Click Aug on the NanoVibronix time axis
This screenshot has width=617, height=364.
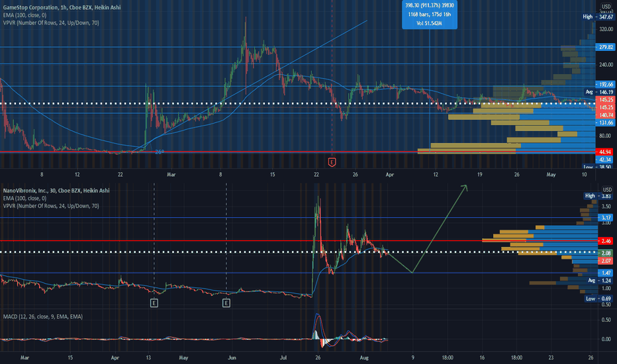(364, 357)
